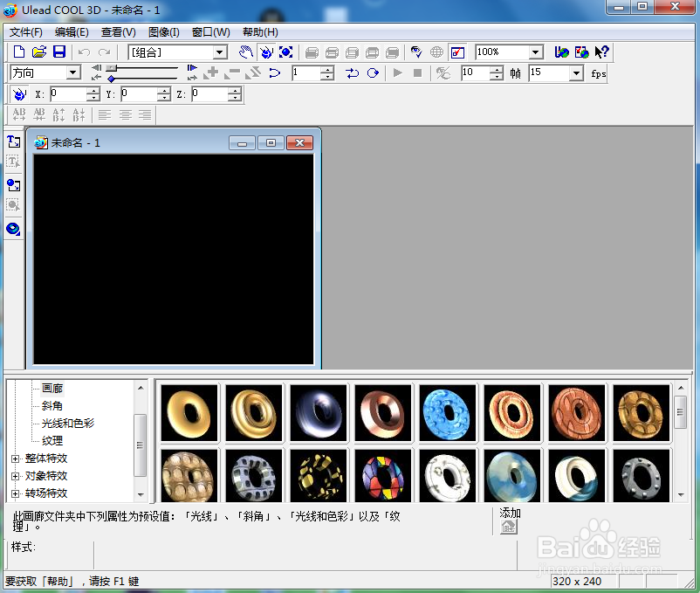The image size is (700, 593).
Task: Open the [组合] object list dropdown
Action: pos(219,52)
